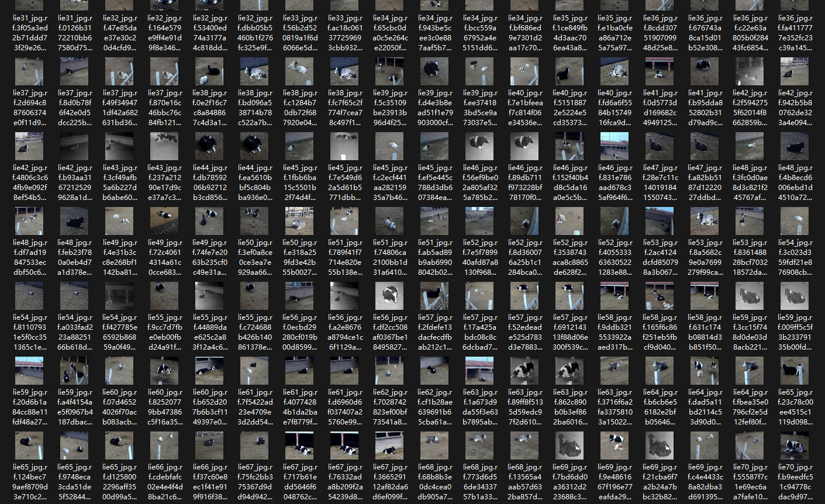The image size is (825, 504).
Task: Choose the lie54_jpg.rf.f427785e dark thumbnail
Action: click(119, 296)
